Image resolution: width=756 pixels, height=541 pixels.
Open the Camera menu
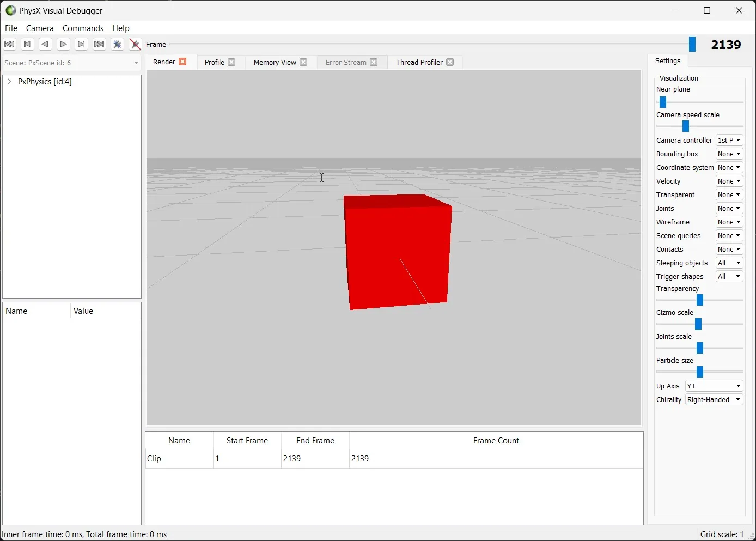pos(40,28)
